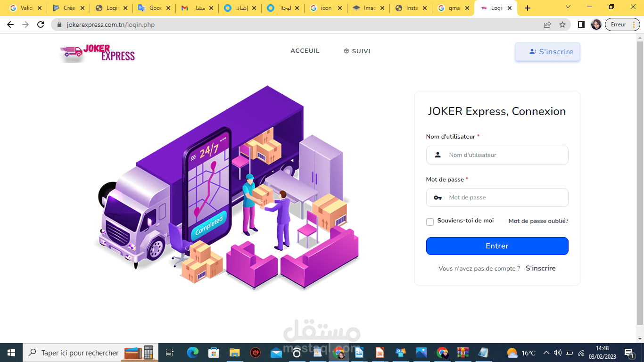644x362 pixels.
Task: Close the 'Insta' browser tab
Action: pyautogui.click(x=425, y=8)
